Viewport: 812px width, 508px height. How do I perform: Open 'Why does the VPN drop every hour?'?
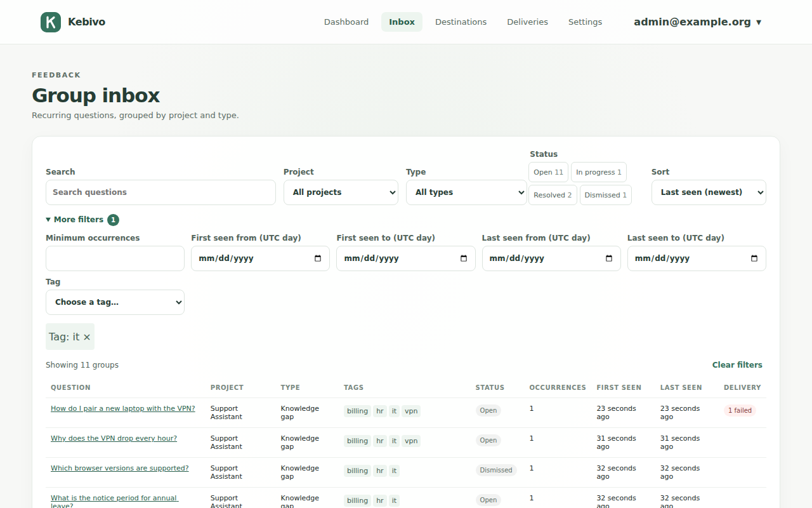(114, 438)
